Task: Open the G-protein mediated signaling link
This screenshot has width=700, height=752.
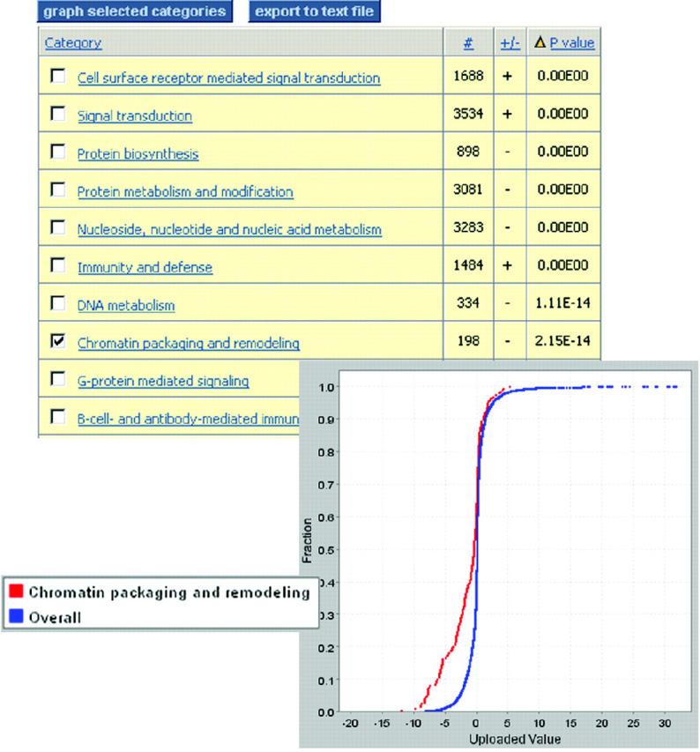Action: (163, 381)
